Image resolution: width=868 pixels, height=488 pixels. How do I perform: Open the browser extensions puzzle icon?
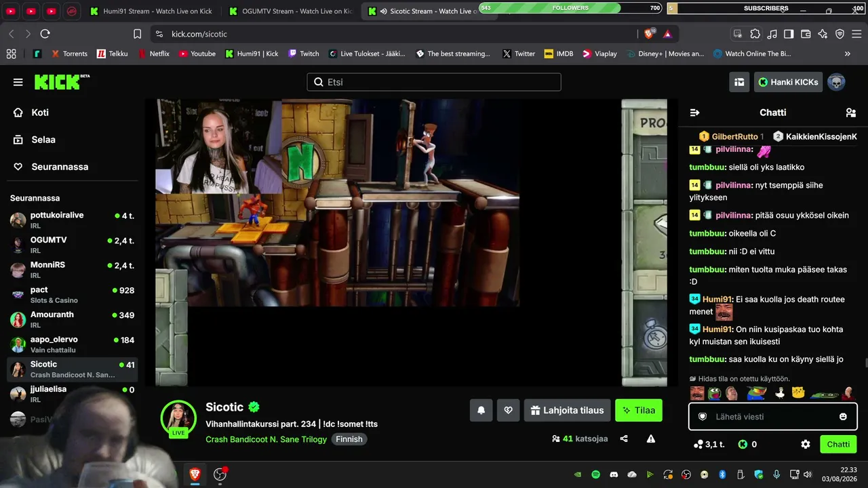[x=755, y=34]
